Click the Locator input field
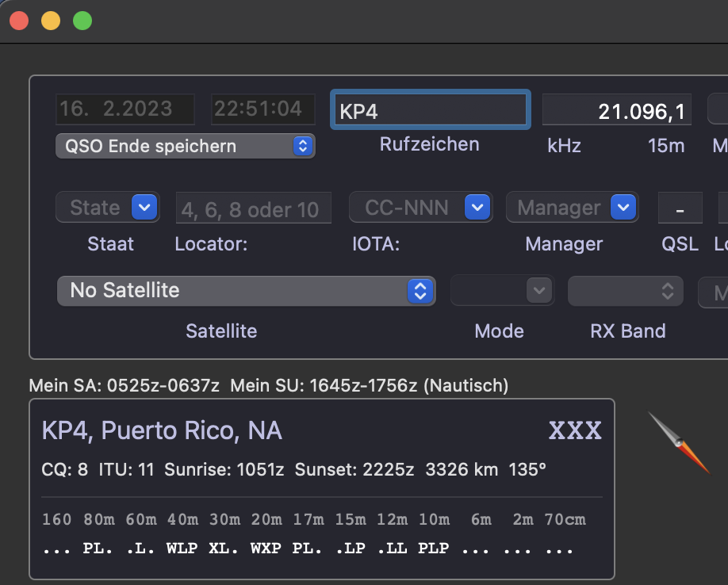The height and width of the screenshot is (585, 728). pos(253,209)
